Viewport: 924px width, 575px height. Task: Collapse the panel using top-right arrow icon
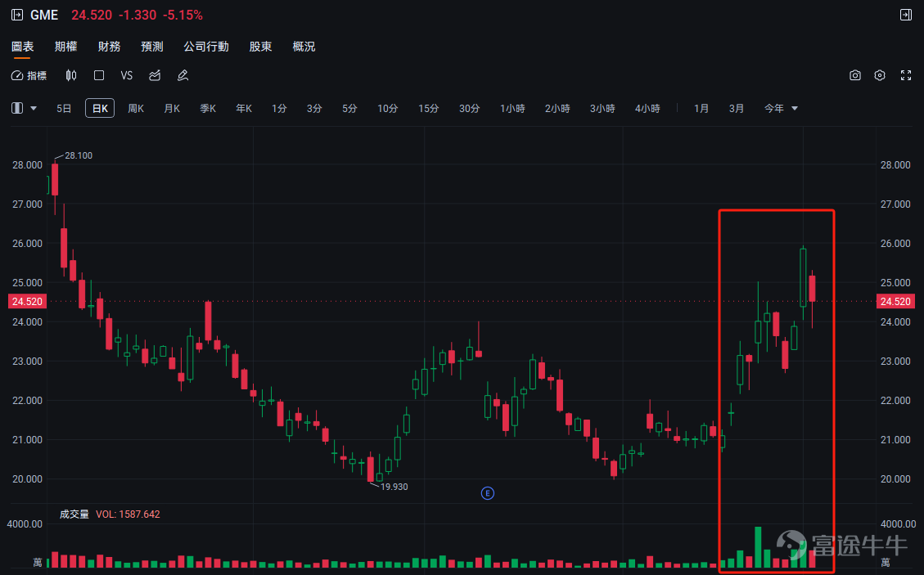tap(906, 15)
